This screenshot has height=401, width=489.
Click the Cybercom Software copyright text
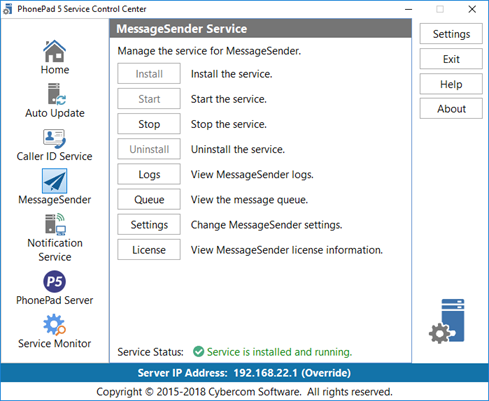click(x=244, y=391)
